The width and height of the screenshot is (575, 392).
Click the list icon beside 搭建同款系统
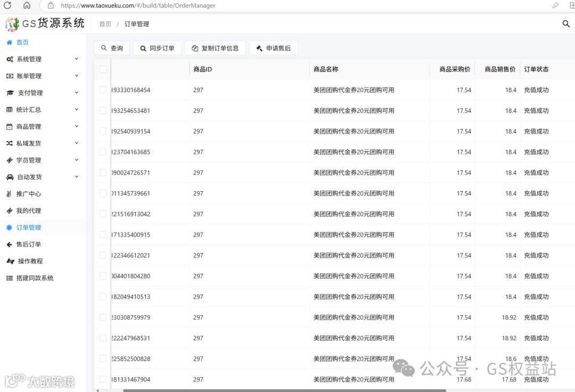[x=10, y=279]
